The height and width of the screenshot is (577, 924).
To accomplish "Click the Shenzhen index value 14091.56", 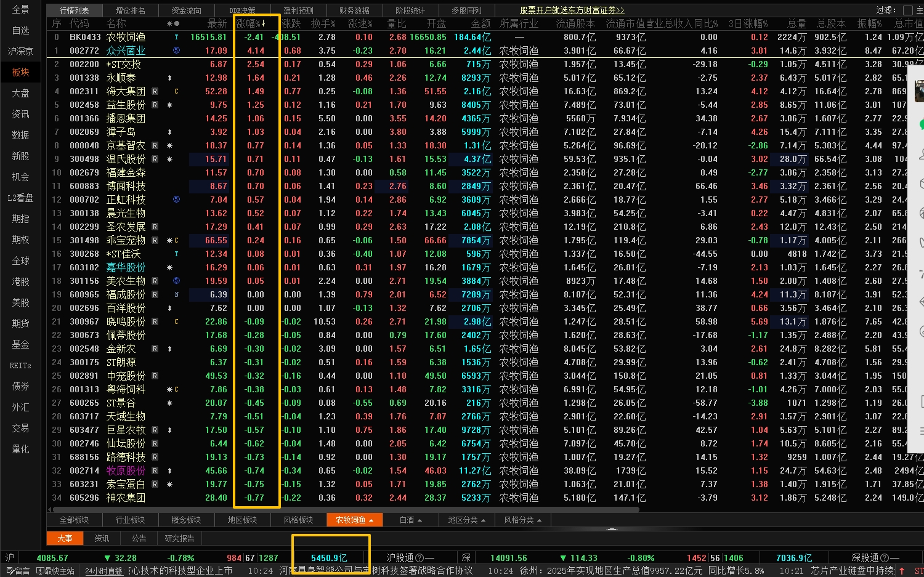I will click(x=508, y=558).
